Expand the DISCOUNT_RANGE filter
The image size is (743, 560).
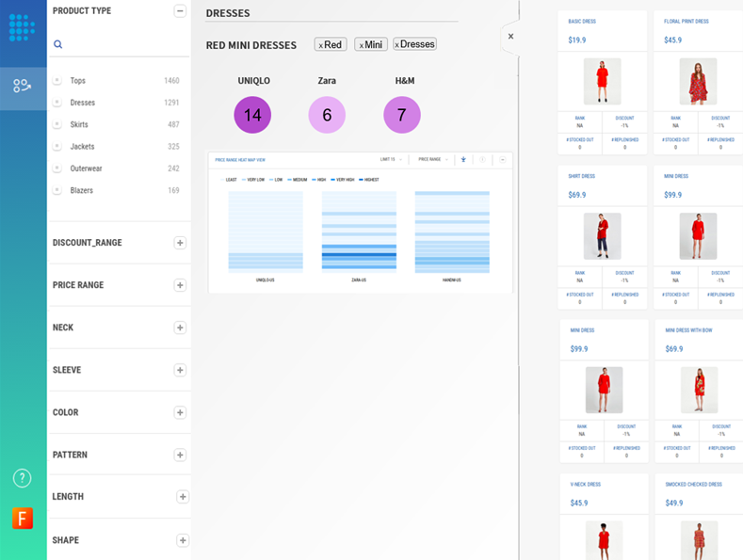click(180, 243)
